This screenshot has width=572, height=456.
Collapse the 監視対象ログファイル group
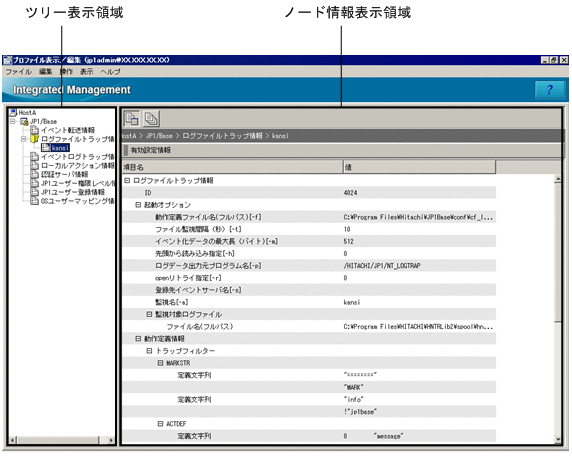pos(149,314)
